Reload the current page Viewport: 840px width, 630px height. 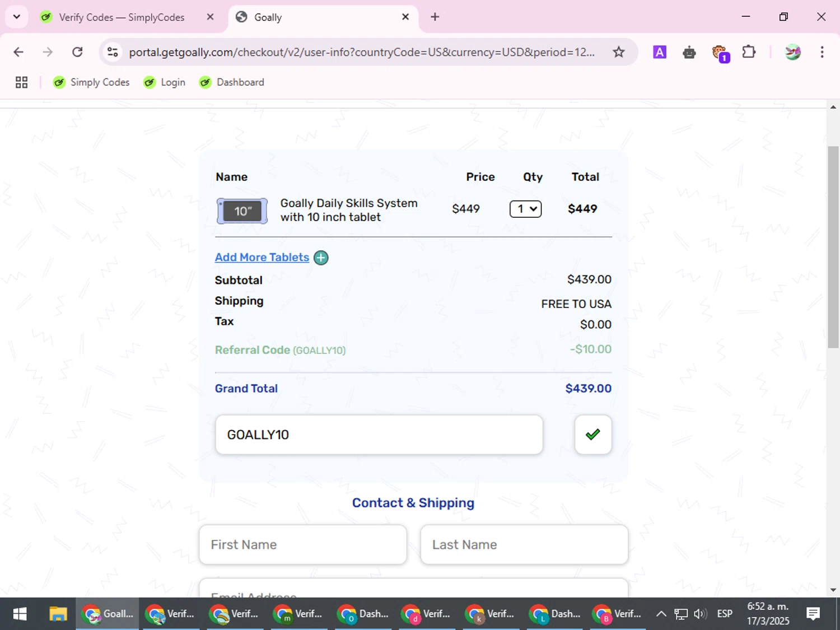(77, 52)
